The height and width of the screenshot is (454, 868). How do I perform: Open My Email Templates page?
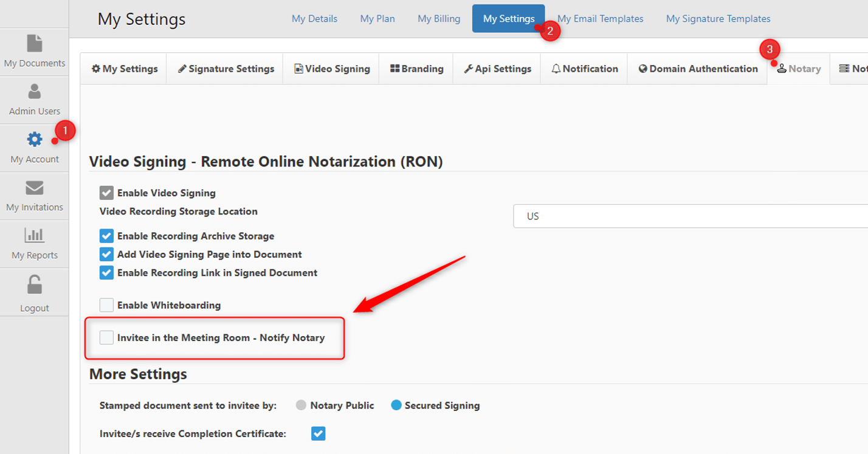pos(600,19)
